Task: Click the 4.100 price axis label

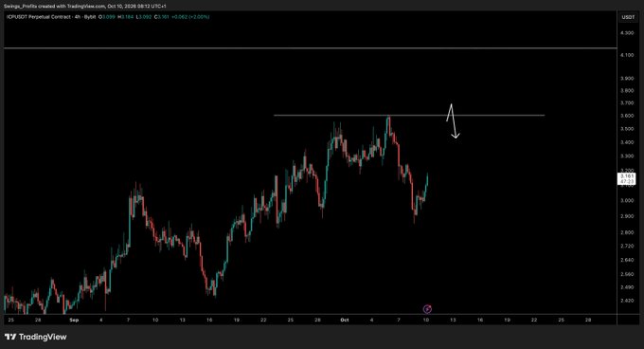Action: pyautogui.click(x=627, y=55)
